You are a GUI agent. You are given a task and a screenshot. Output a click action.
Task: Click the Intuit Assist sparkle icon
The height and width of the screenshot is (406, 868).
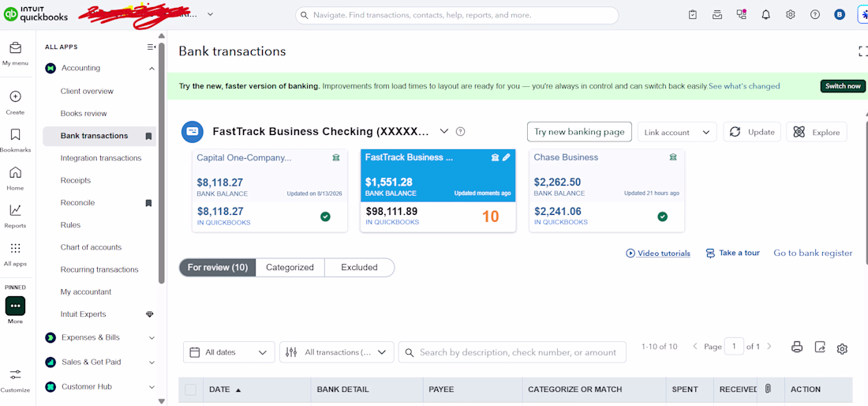863,15
